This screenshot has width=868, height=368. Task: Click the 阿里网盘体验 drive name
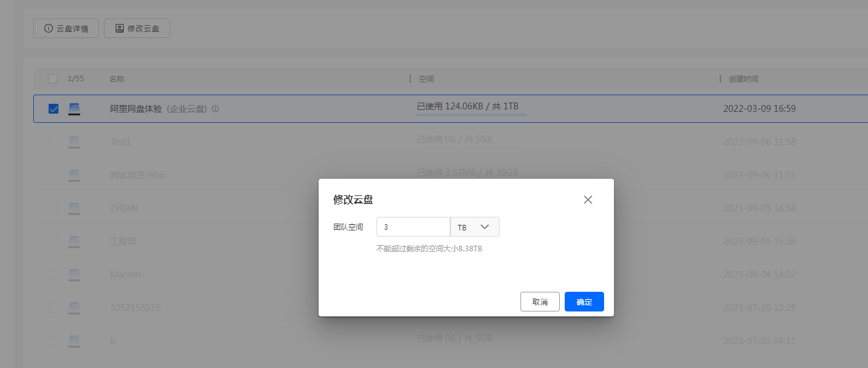tap(136, 109)
